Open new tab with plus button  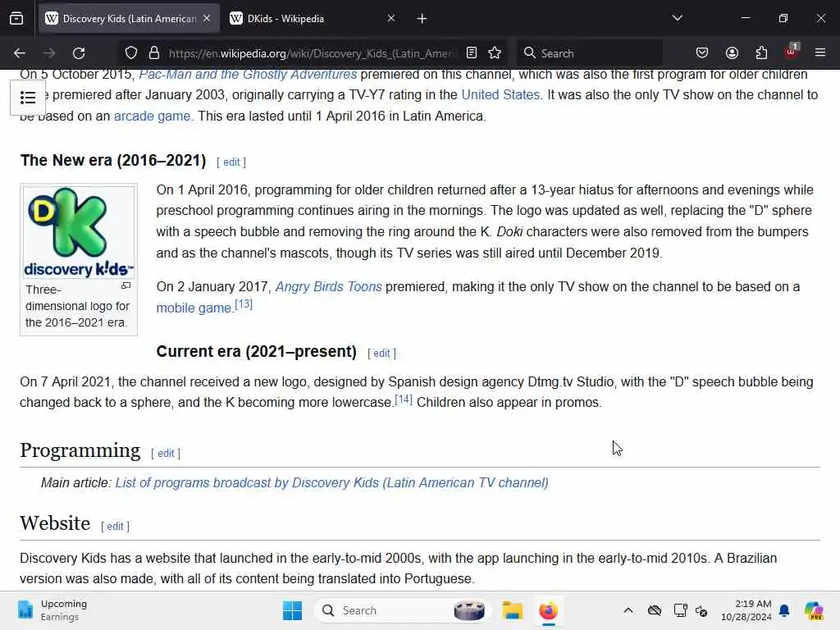[422, 19]
